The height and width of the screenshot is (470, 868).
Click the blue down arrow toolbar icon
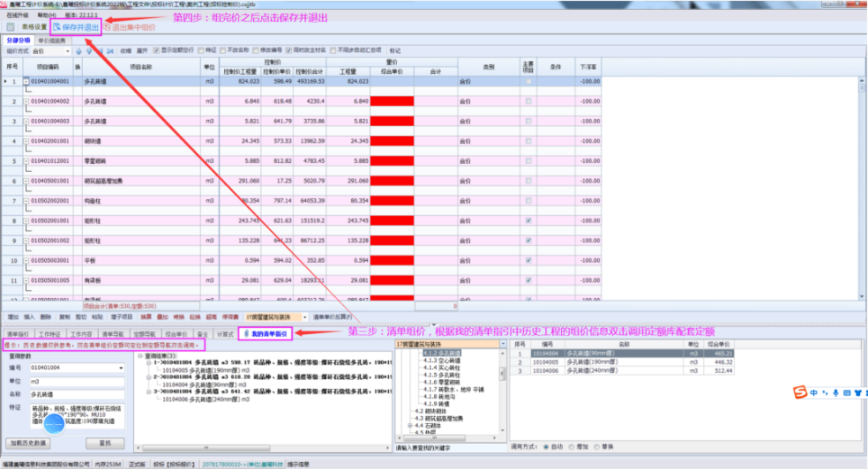point(89,50)
